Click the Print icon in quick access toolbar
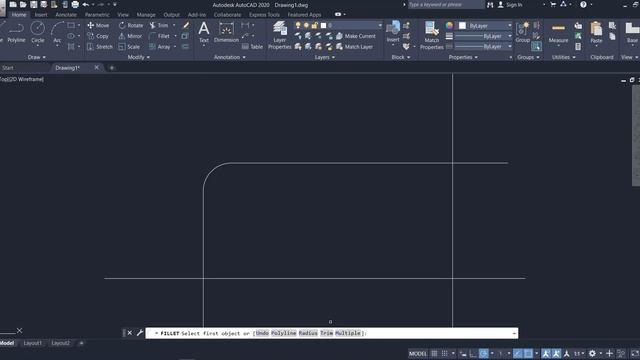Screen dimensions: 640x360 (x=75, y=4)
